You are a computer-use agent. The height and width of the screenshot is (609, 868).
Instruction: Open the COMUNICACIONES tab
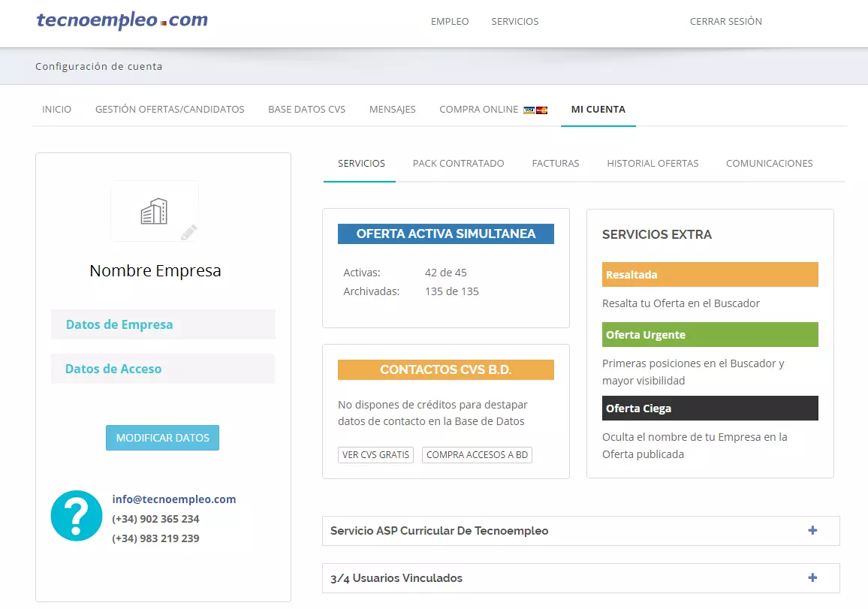coord(769,163)
